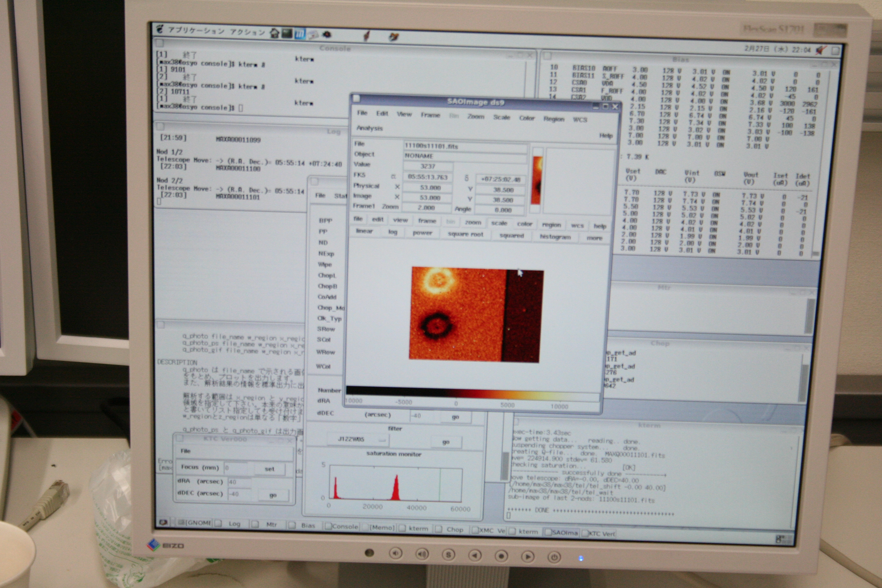Click the 'frame' button in ds9 buttonbar
The width and height of the screenshot is (882, 588).
pyautogui.click(x=427, y=221)
